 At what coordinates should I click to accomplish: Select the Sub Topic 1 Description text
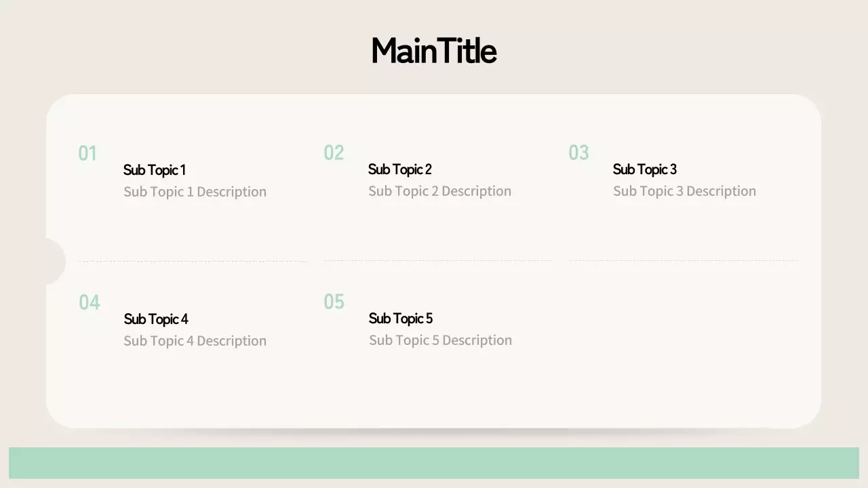click(195, 192)
